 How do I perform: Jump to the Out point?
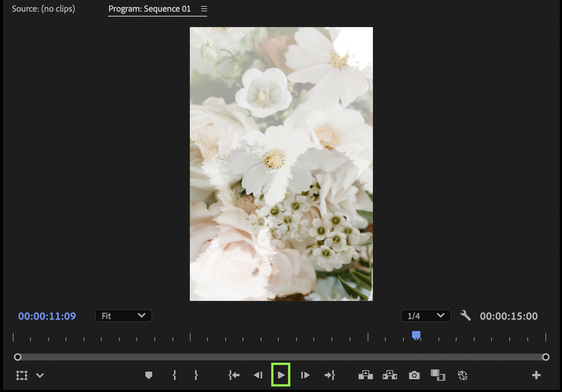[330, 375]
